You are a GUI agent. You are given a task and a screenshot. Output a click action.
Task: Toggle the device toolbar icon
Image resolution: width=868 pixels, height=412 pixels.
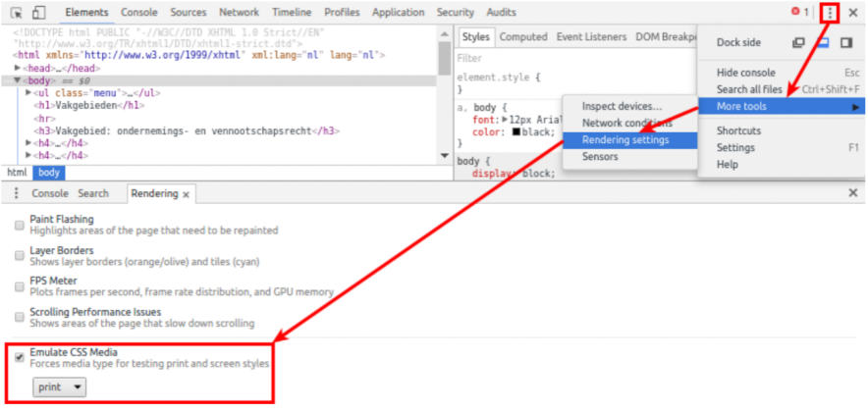point(37,13)
